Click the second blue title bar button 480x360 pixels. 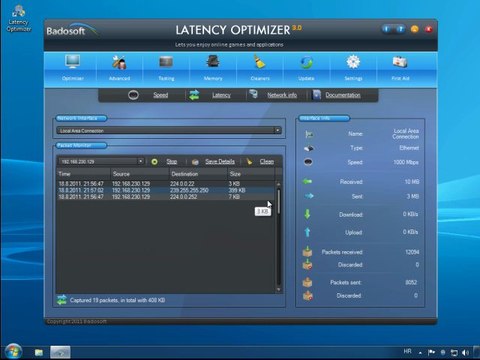(401, 29)
